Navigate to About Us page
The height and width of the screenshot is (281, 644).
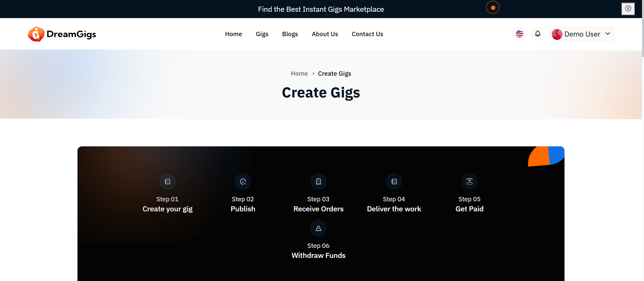(325, 34)
